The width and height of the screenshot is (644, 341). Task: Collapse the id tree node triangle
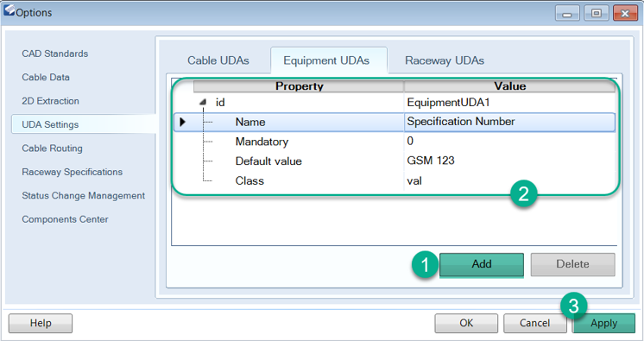[x=203, y=102]
